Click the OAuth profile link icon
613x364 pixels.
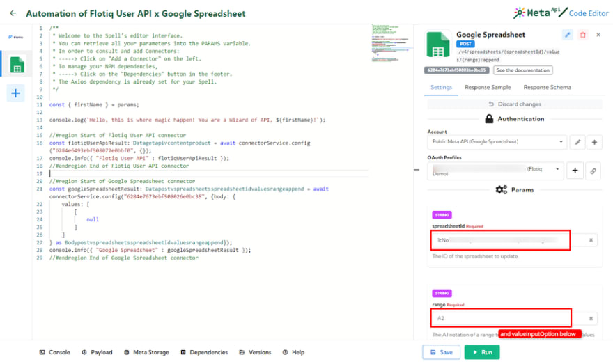593,171
